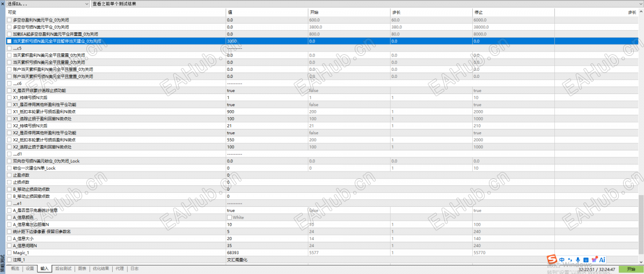644x274 pixels.
Task: Select the '双向总亏损N美元锁仓_0为关闭_Lock' row
Action: pos(322,161)
